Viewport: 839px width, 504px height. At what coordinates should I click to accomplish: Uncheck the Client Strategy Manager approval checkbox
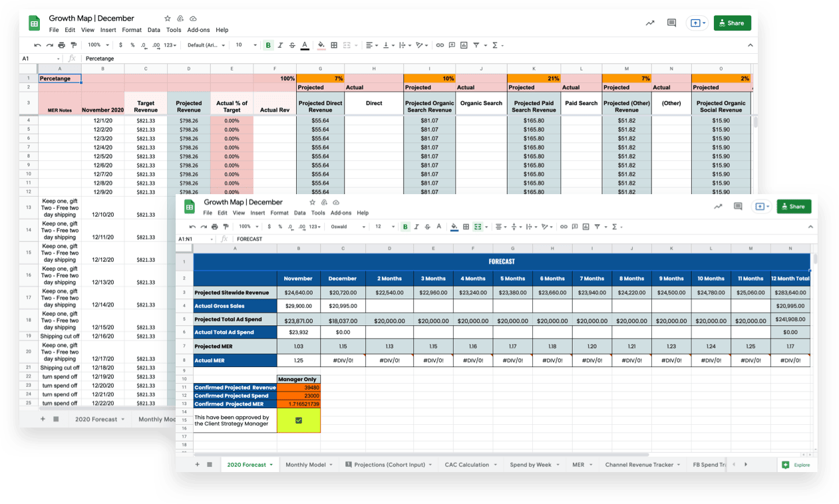pyautogui.click(x=299, y=420)
